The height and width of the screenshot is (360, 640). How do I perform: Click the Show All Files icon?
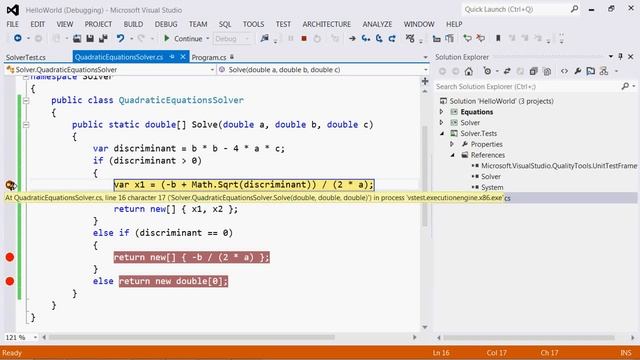(x=547, y=71)
